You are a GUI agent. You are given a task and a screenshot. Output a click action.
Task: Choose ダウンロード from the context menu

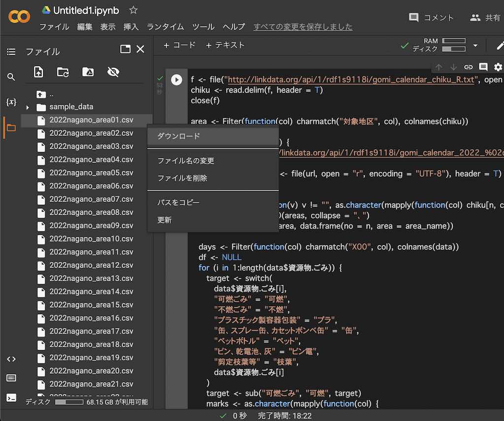(179, 136)
